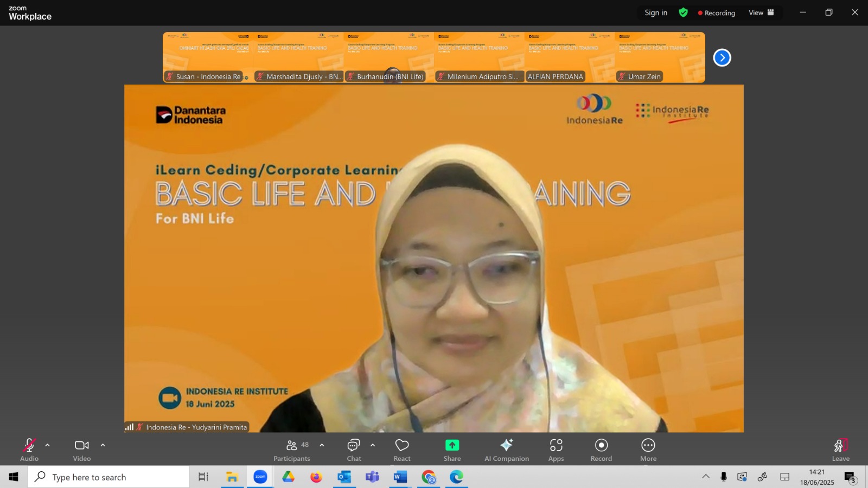
Task: Expand audio options arrow next to Audio
Action: pyautogui.click(x=48, y=445)
